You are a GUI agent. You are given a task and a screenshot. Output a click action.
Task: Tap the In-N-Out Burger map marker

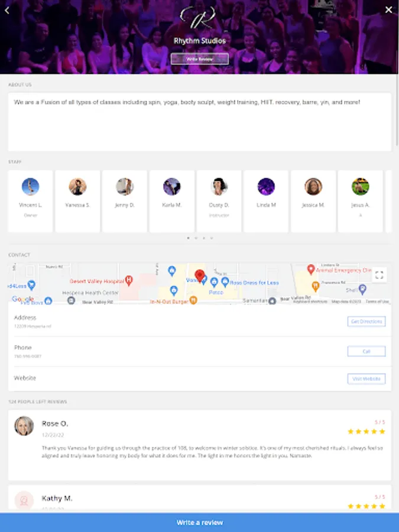pyautogui.click(x=193, y=300)
